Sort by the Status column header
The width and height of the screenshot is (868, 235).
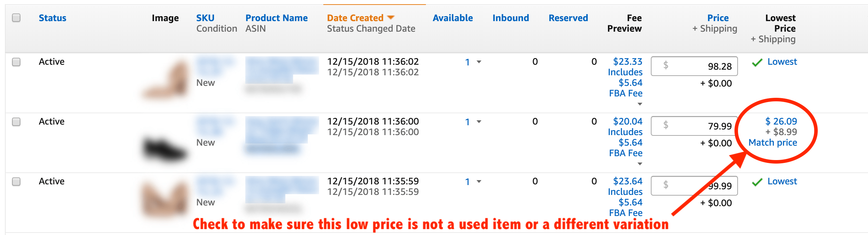tap(53, 18)
